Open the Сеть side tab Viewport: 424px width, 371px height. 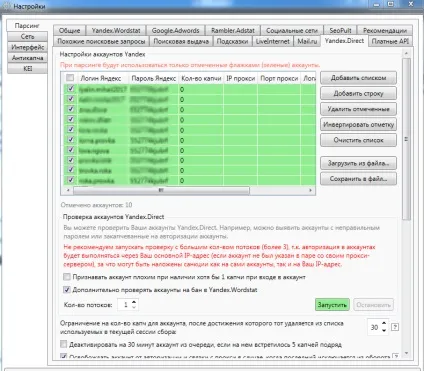pos(27,36)
